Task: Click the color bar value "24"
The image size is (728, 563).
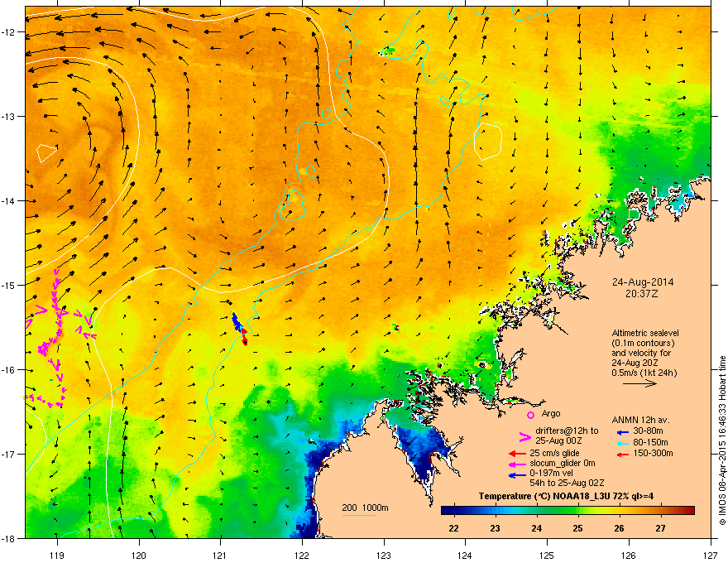Action: [x=536, y=528]
